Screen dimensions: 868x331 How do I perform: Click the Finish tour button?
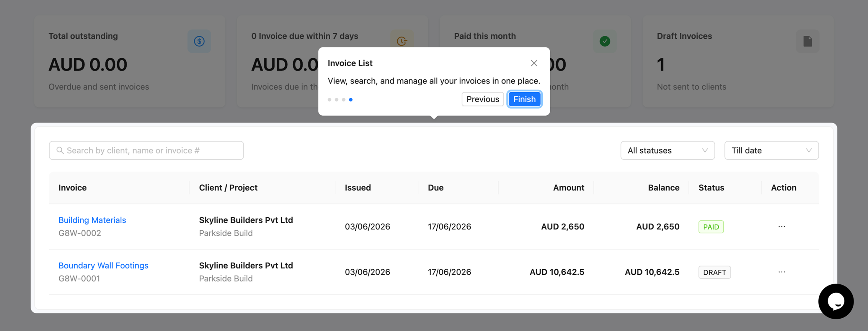524,99
